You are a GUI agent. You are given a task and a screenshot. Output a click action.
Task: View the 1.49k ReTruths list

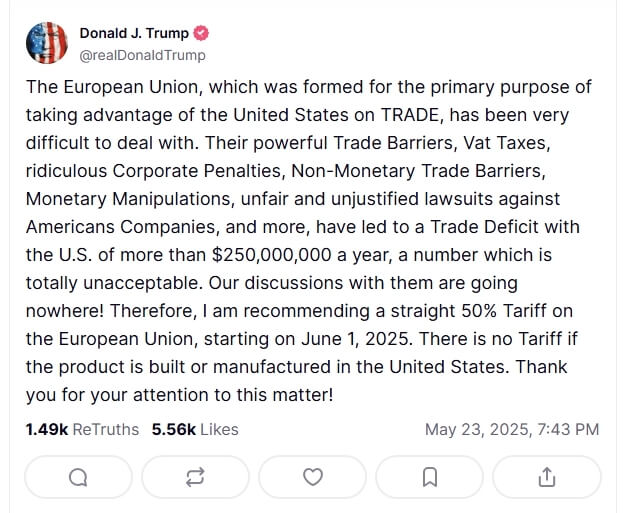pyautogui.click(x=82, y=430)
